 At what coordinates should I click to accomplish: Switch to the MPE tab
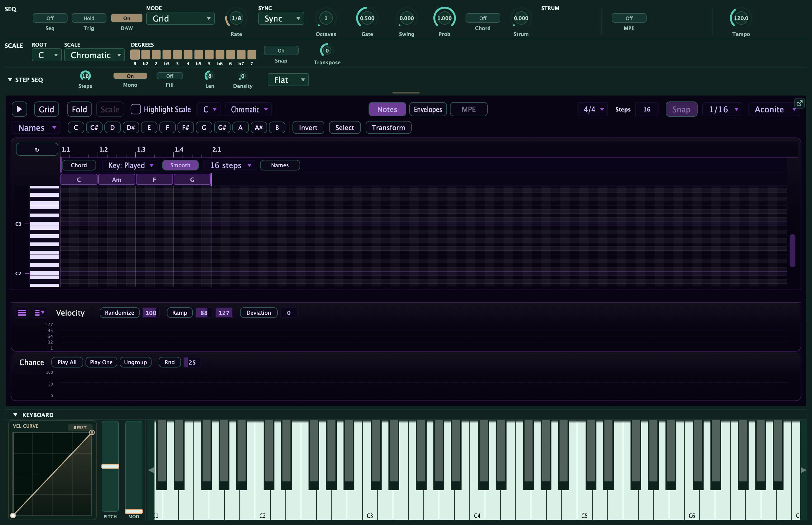tap(469, 109)
